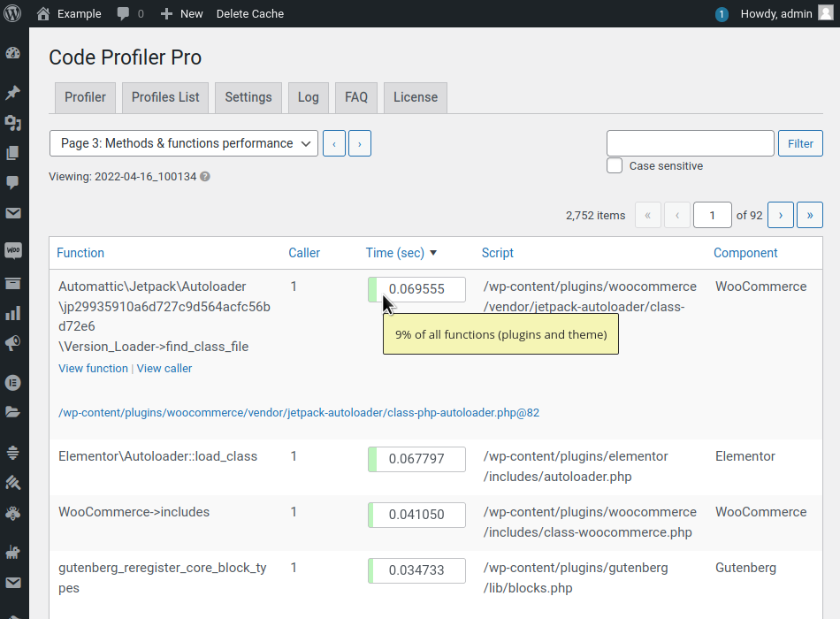Sort by the Script column header
840x619 pixels.
pos(498,253)
